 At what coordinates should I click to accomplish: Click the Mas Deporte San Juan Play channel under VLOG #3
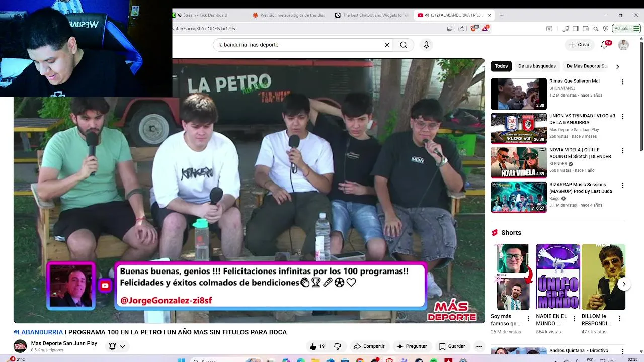point(574,130)
